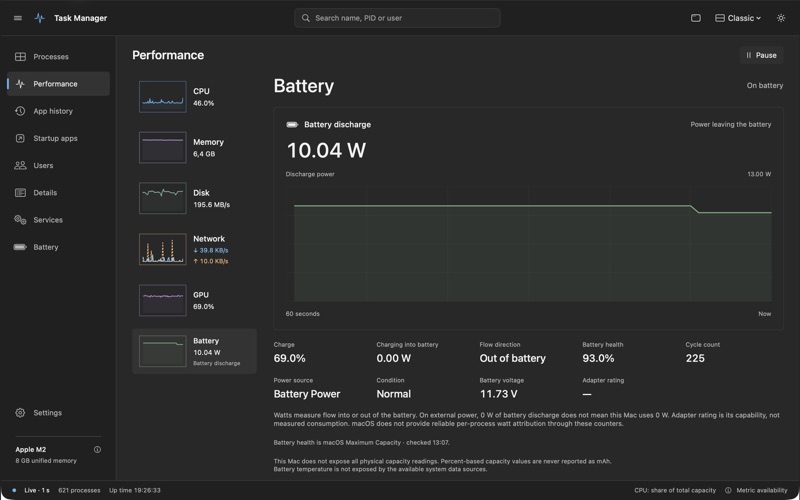
Task: Click the Processes grid icon
Action: coord(20,57)
